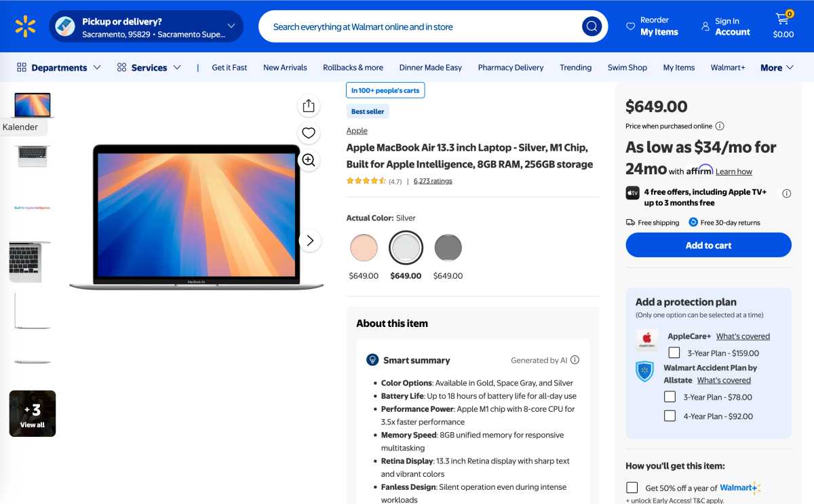Click the pickup or delivery location icon
The image size is (814, 504).
(65, 26)
